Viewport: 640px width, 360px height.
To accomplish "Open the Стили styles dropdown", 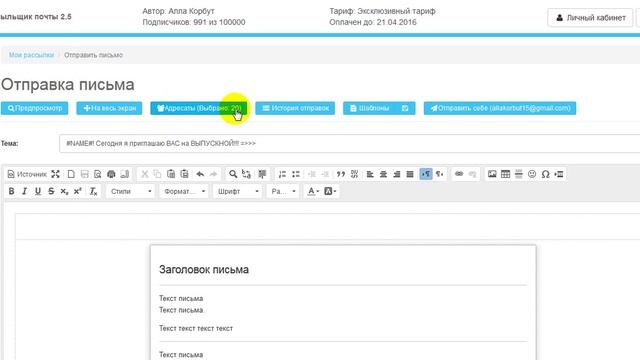I will pos(131,191).
